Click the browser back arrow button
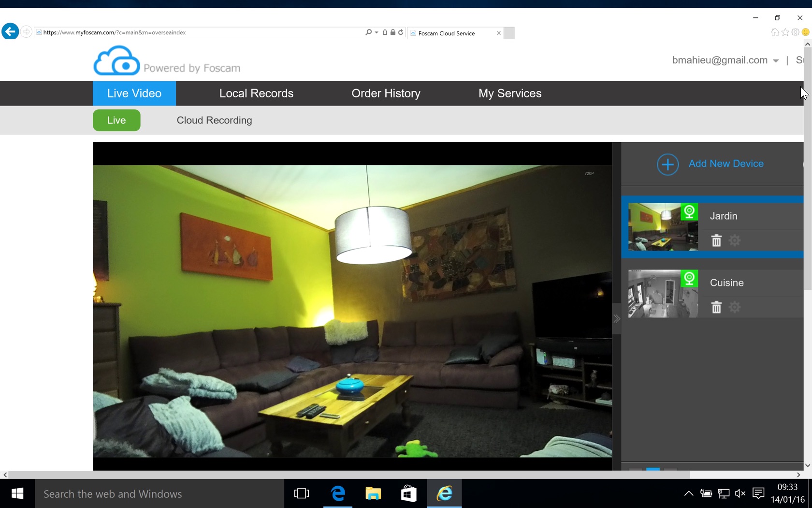 [10, 32]
